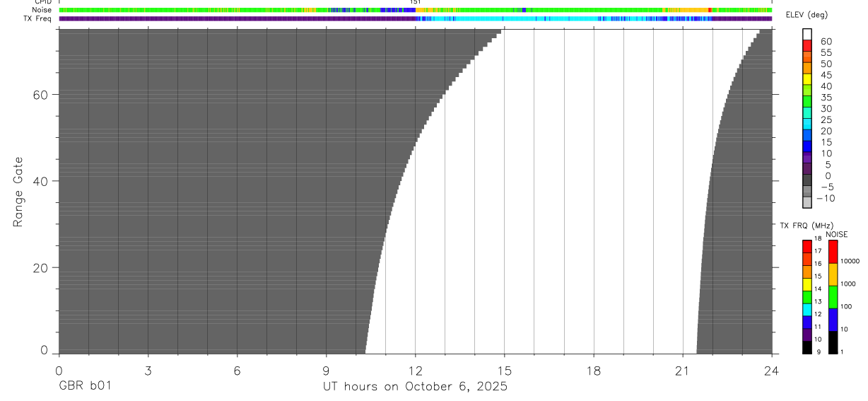Click the "25" label on the ELEV scale
This screenshot has height=401, width=868.
pos(826,120)
